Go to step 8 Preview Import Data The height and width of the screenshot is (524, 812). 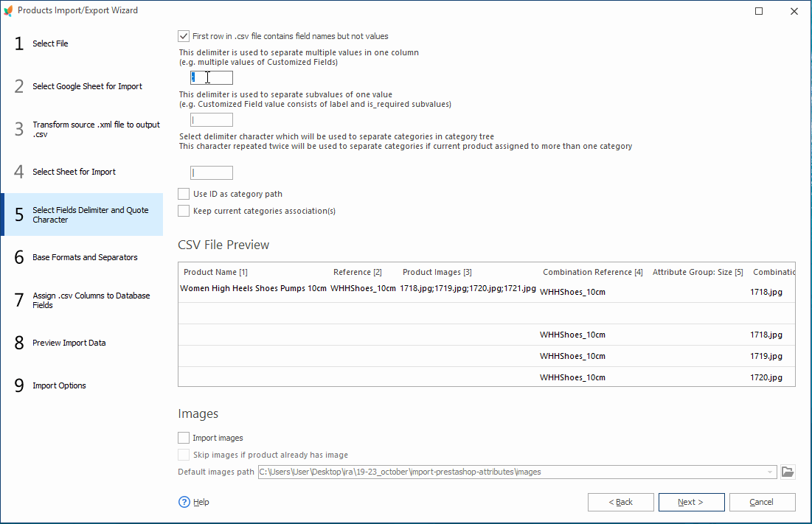82,343
